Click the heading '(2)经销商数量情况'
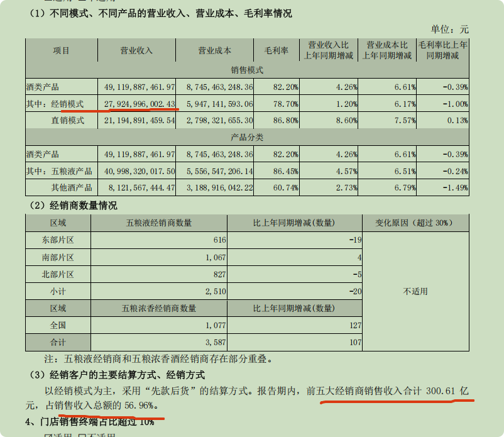Image resolution: width=504 pixels, height=437 pixels. 73,206
